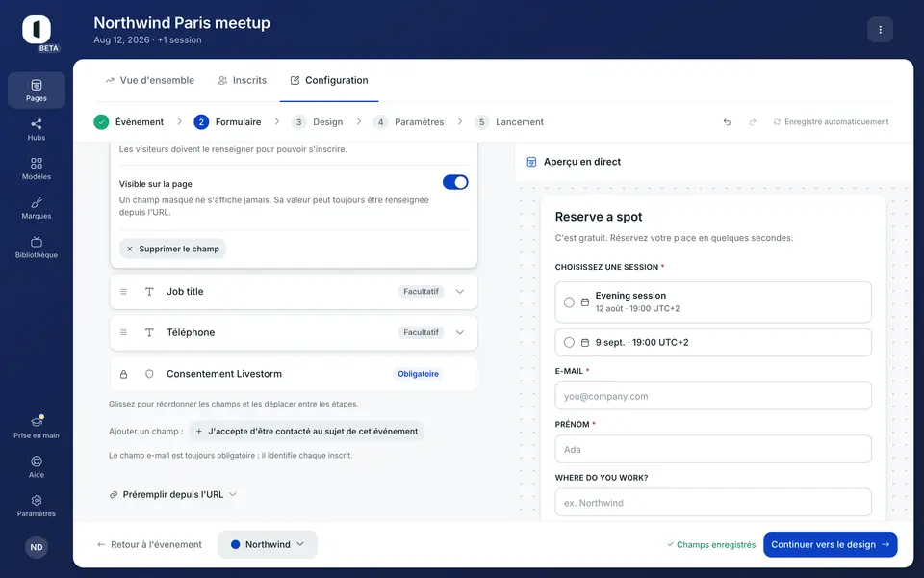Open Prise en main onboarding
The image size is (924, 578).
click(x=37, y=427)
